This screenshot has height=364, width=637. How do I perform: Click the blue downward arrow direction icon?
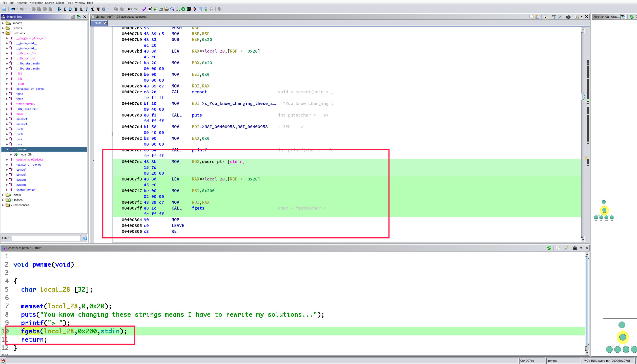[x=59, y=9]
